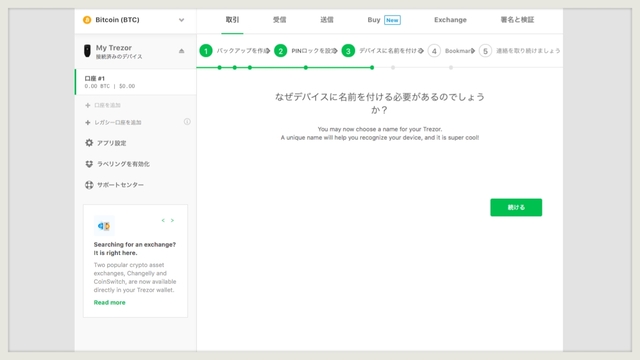Click the My Trezor device name

click(114, 48)
